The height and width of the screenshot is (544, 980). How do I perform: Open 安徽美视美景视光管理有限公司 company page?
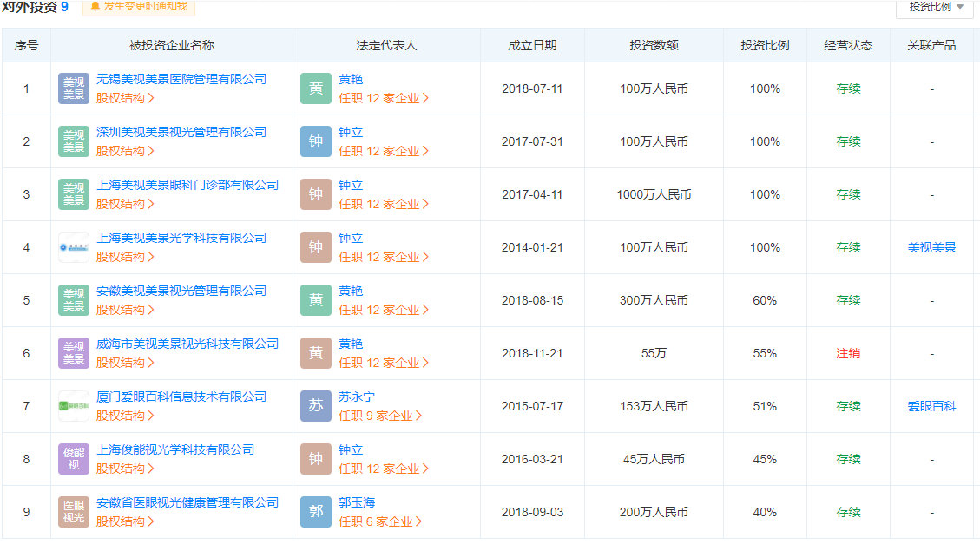181,291
